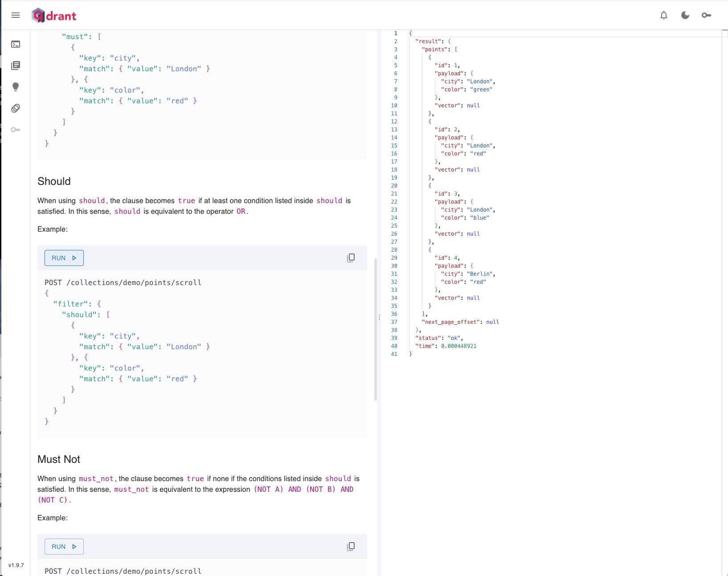Open the Collections section in the sidebar
Screen dimensions: 728x576
click(x=16, y=65)
